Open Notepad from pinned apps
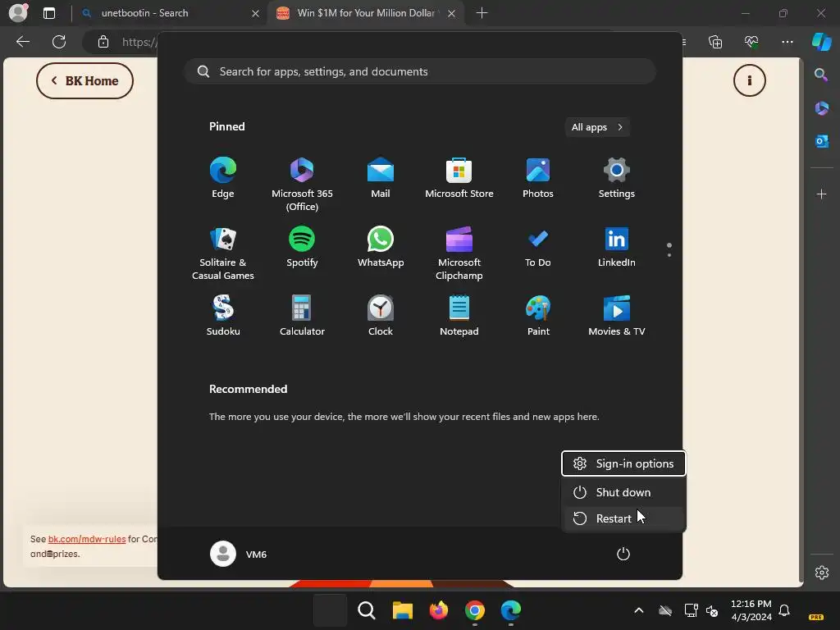840x630 pixels. (459, 316)
